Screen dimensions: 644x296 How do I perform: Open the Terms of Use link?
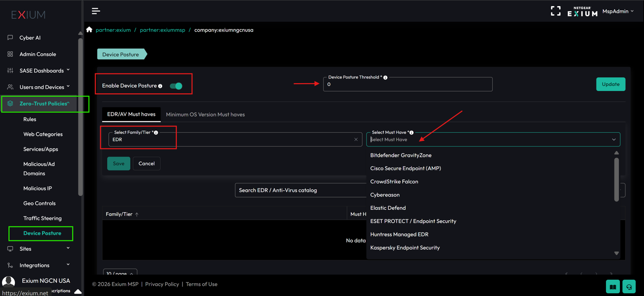[x=202, y=284]
